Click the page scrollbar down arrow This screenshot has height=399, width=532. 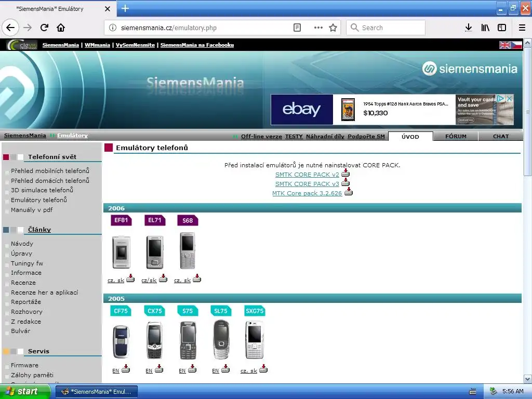(528, 379)
